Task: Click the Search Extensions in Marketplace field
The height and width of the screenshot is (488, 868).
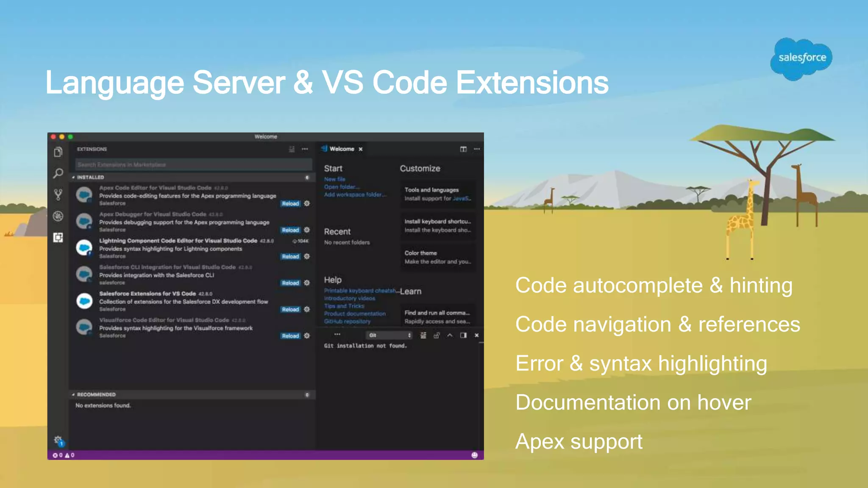Action: point(193,165)
